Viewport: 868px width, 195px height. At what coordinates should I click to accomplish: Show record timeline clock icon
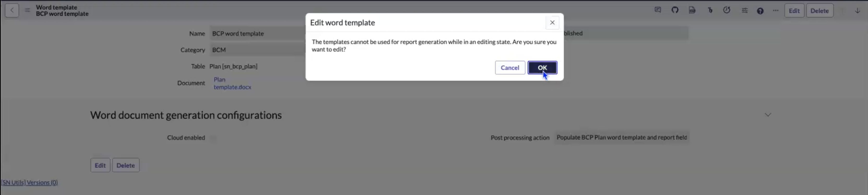tap(727, 10)
